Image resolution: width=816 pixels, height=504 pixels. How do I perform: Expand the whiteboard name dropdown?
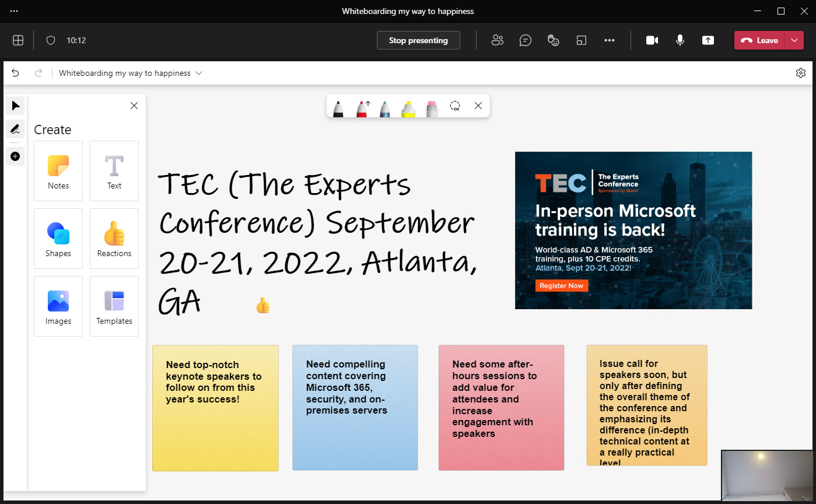click(x=199, y=73)
